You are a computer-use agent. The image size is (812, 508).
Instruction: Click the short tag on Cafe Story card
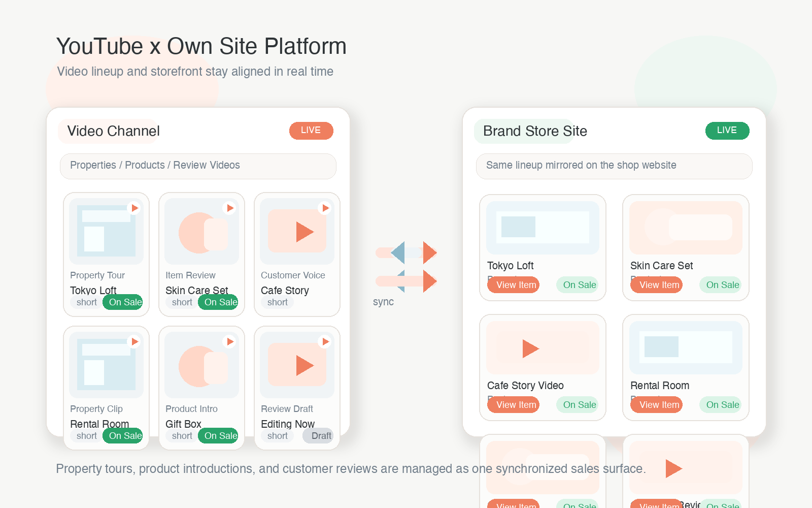click(x=277, y=302)
